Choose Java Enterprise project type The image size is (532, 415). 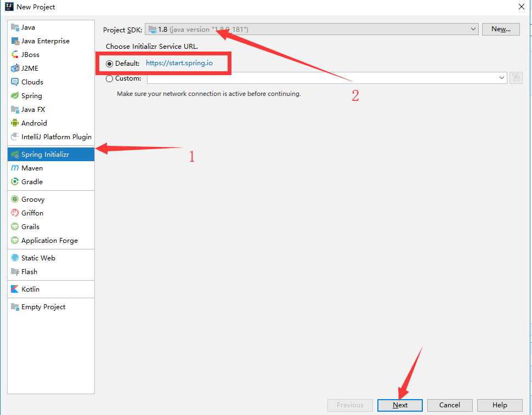click(51, 41)
